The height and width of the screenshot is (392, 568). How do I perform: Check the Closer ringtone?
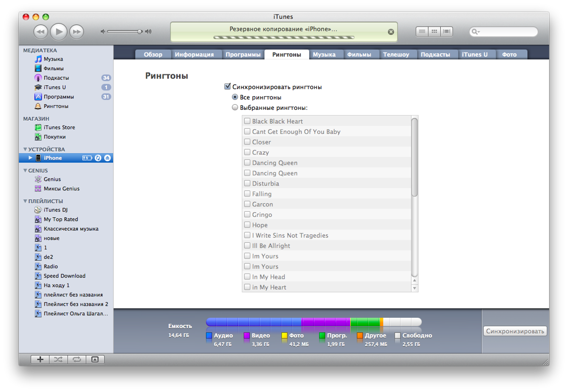(x=247, y=142)
